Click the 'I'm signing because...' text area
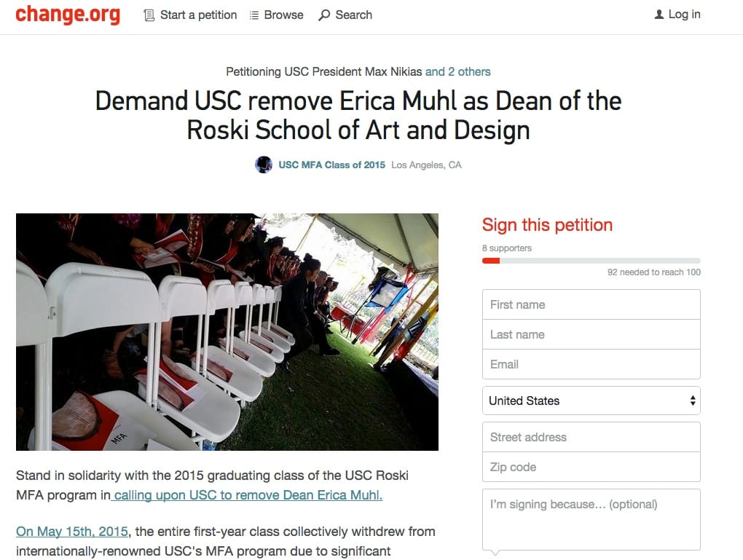743x560 pixels. pos(591,518)
